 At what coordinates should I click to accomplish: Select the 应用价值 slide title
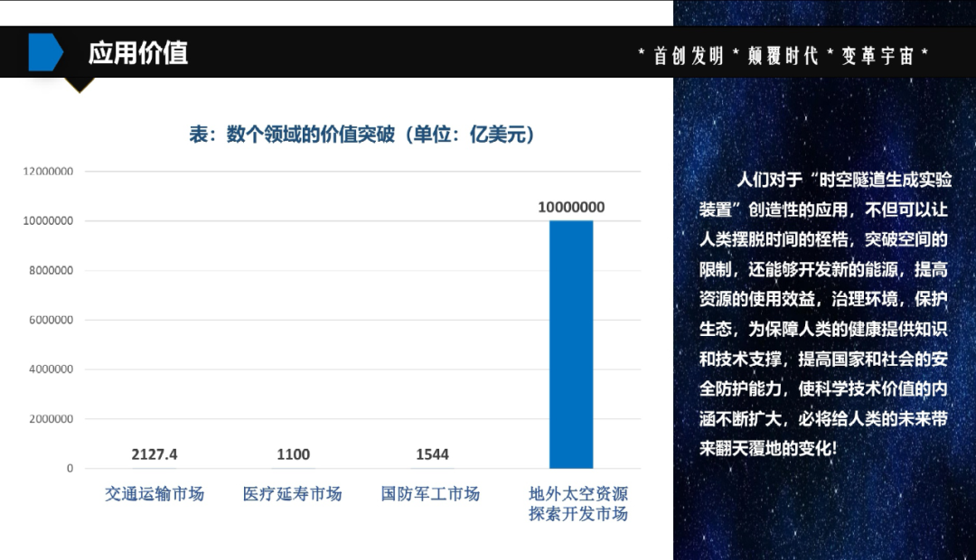click(x=138, y=52)
